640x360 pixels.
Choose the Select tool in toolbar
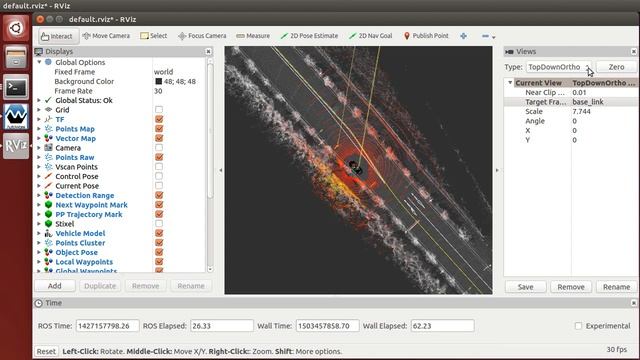(x=153, y=36)
